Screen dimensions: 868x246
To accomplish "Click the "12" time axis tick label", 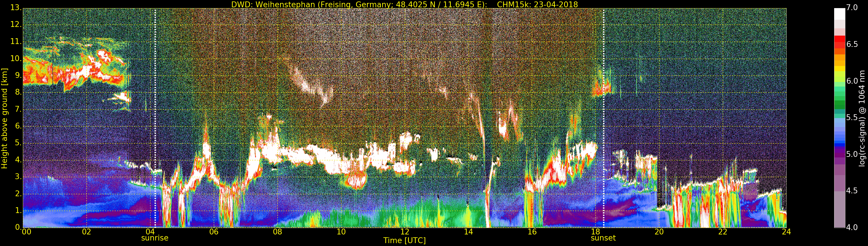I will coord(405,232).
